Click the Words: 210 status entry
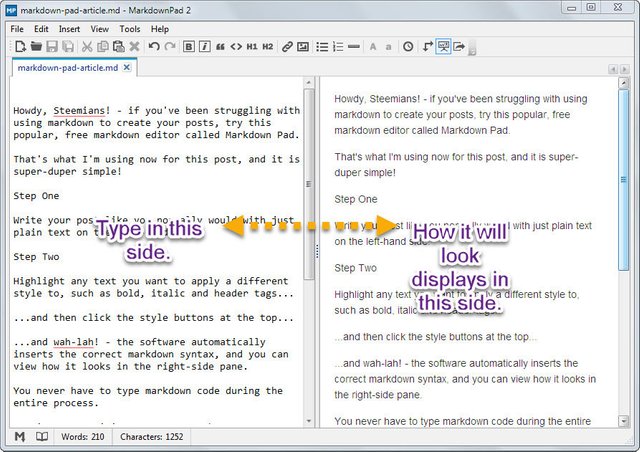Screen dimensions: 640x452 [x=83, y=437]
